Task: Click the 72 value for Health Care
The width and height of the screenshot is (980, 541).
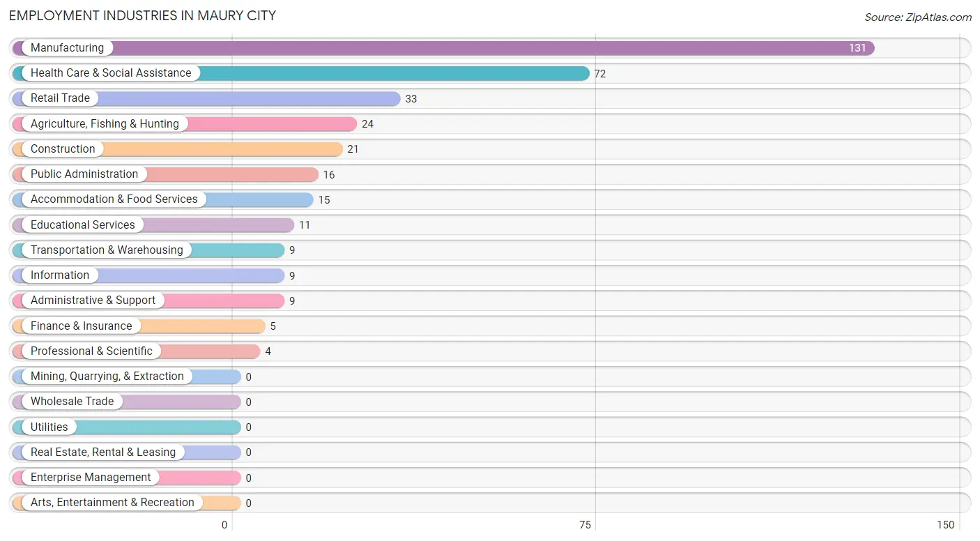Action: (600, 74)
